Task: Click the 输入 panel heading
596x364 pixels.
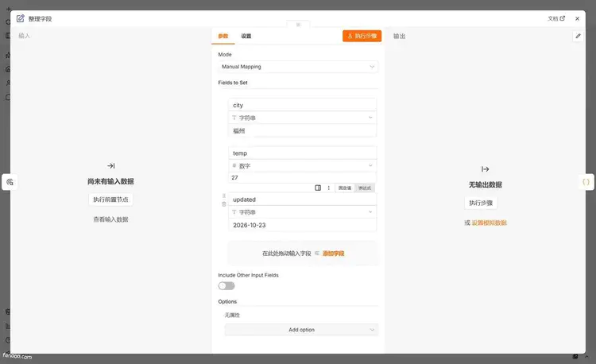Action: [x=24, y=36]
